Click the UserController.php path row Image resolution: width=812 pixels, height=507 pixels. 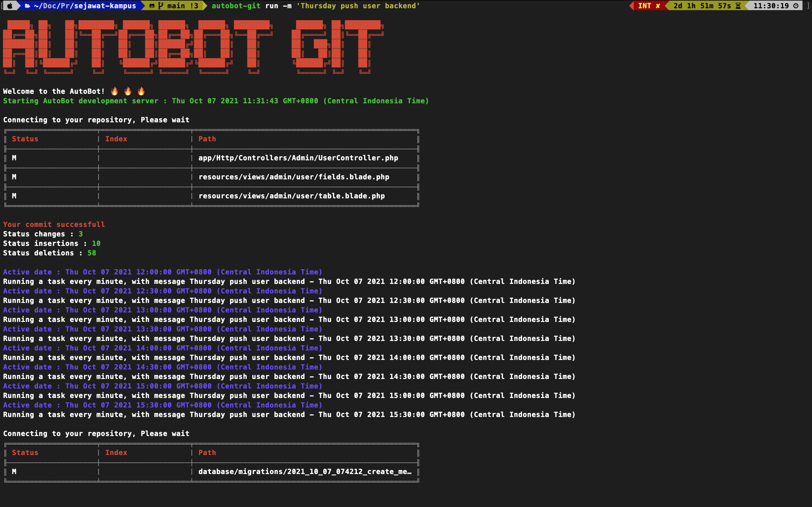click(298, 158)
